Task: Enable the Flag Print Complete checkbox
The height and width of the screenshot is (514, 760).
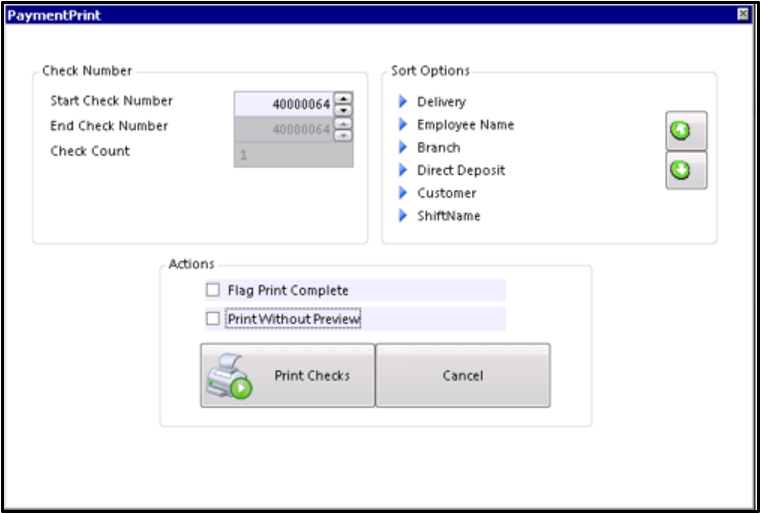Action: [x=213, y=290]
